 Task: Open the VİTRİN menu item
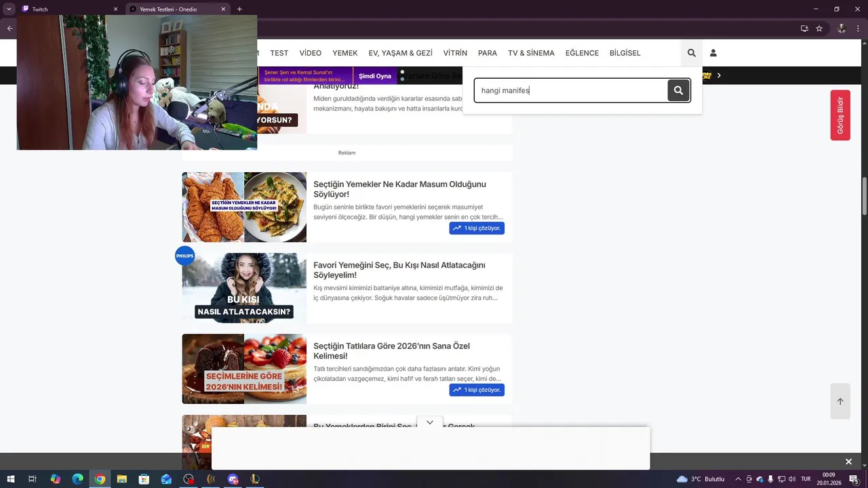[x=455, y=53]
